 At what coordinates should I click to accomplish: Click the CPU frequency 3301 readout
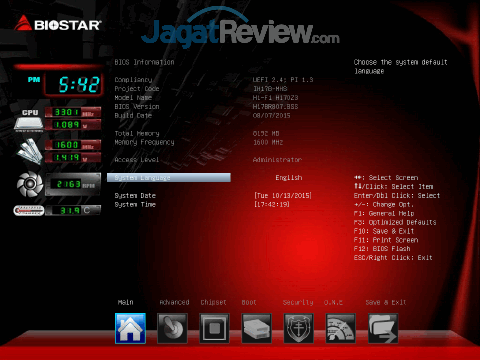[73, 112]
